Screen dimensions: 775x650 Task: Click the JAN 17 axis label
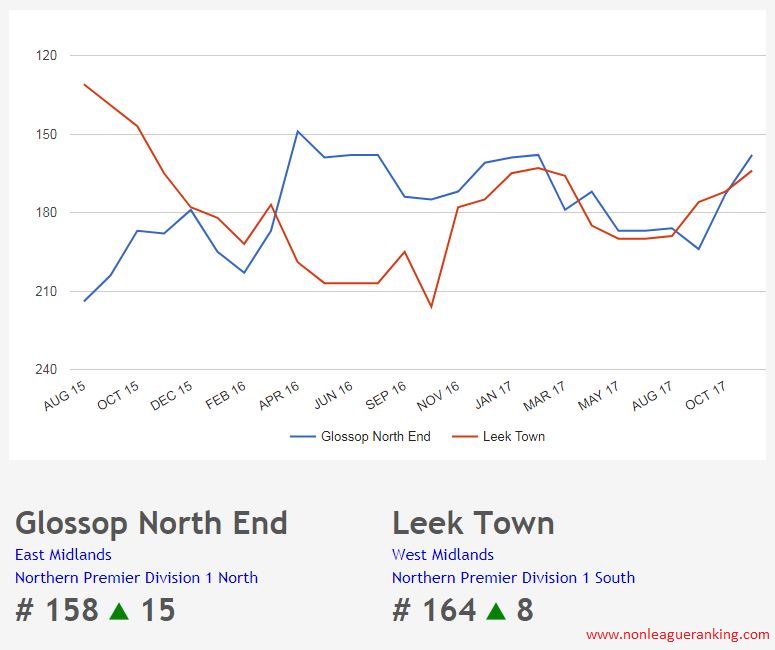click(493, 396)
